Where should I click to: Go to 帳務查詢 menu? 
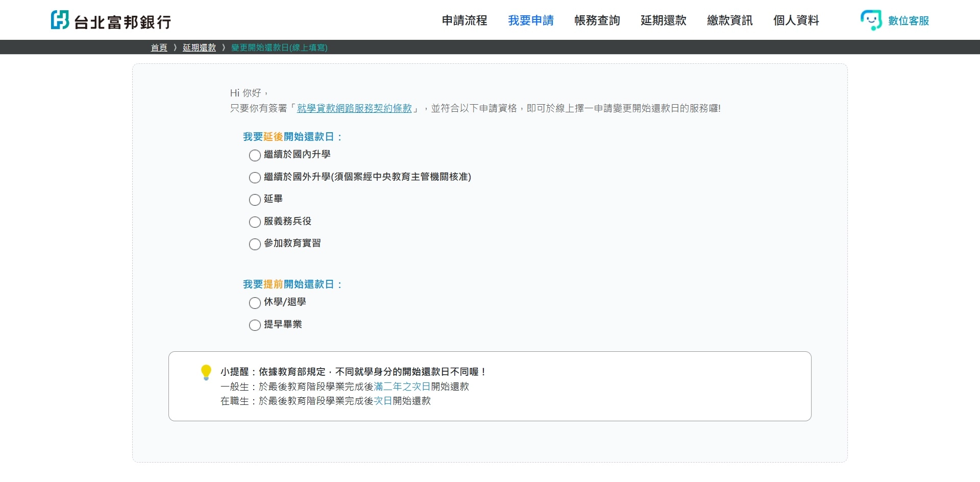597,20
